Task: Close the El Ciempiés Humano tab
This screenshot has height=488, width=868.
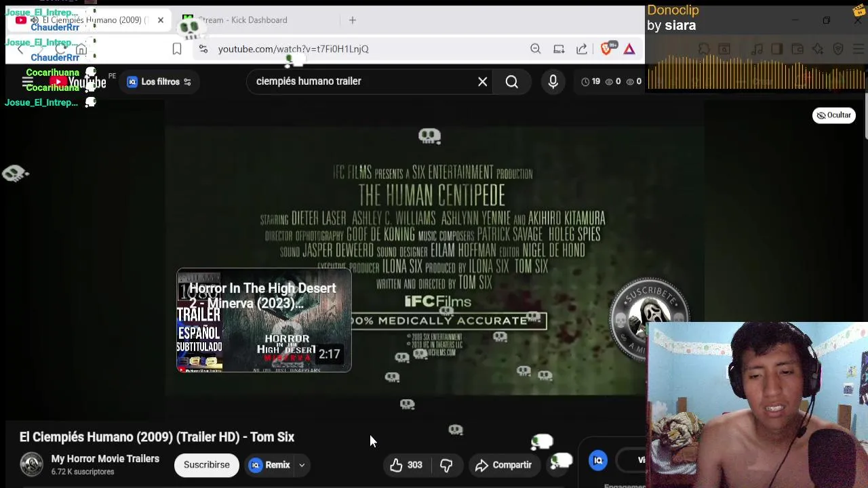Action: click(x=160, y=20)
